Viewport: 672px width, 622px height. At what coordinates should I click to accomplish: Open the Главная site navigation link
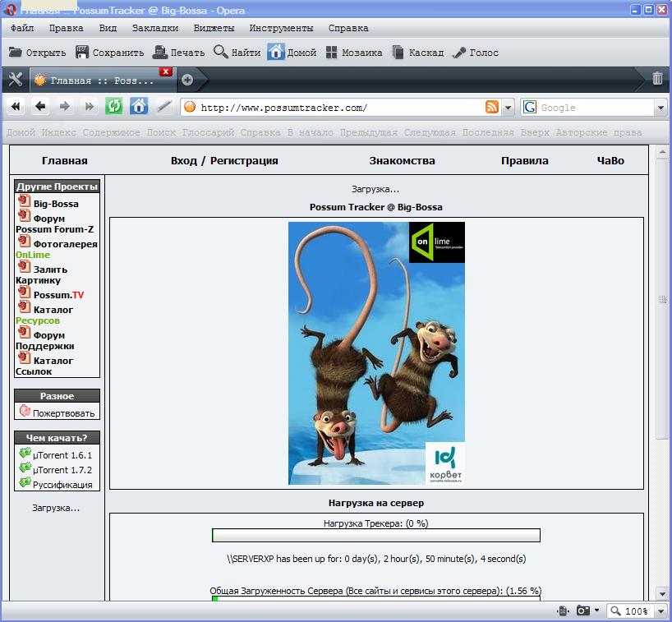click(x=65, y=161)
